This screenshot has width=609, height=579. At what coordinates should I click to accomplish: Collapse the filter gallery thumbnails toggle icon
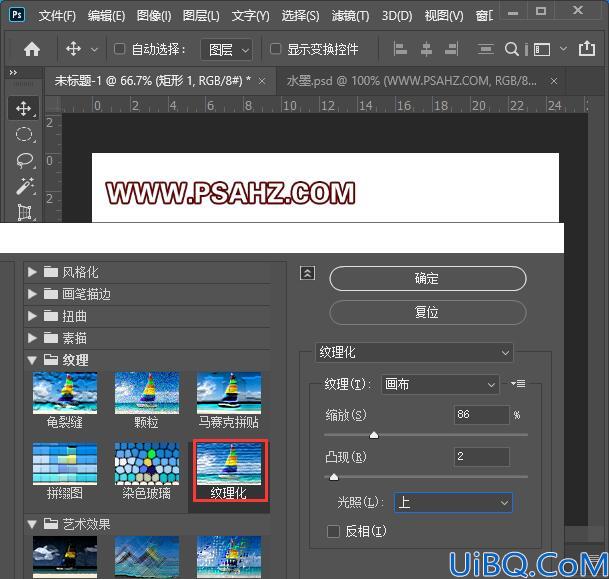click(x=307, y=273)
